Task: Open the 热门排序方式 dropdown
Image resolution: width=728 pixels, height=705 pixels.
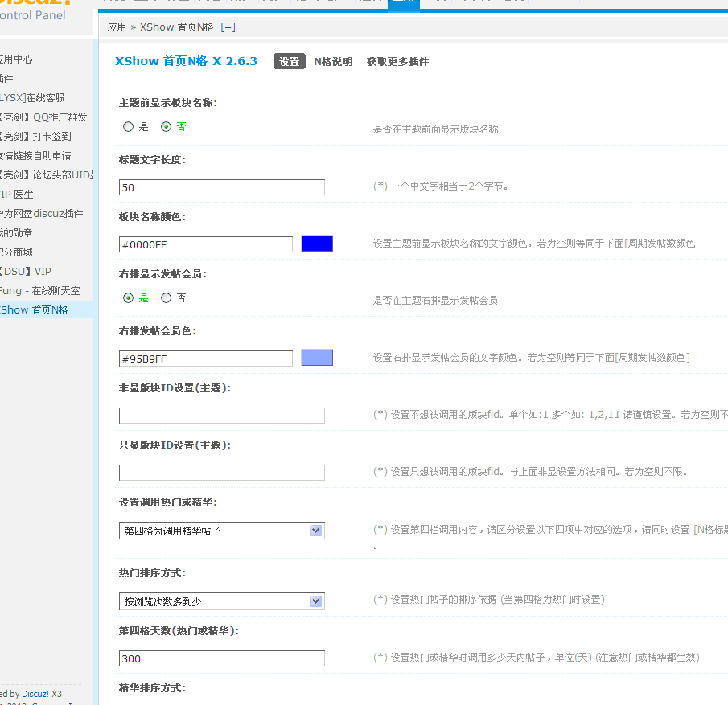Action: pyautogui.click(x=221, y=600)
